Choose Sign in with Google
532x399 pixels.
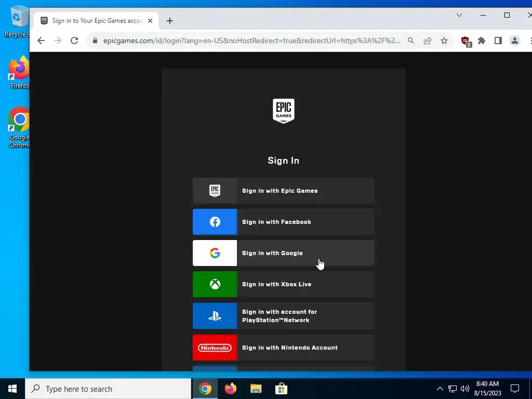point(283,253)
